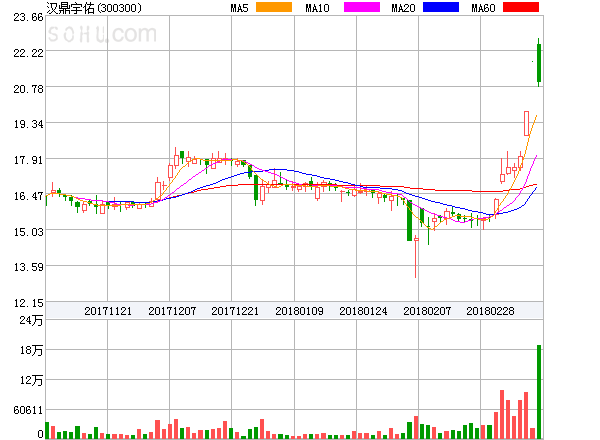Viewport: 600px width, 440px height.
Task: Click the 12万 volume axis label
Action: tap(31, 380)
